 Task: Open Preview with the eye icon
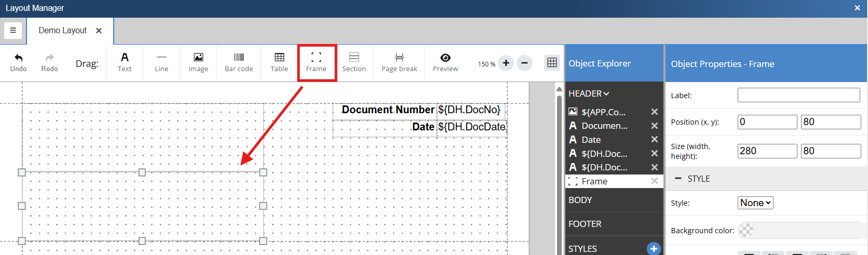click(445, 58)
